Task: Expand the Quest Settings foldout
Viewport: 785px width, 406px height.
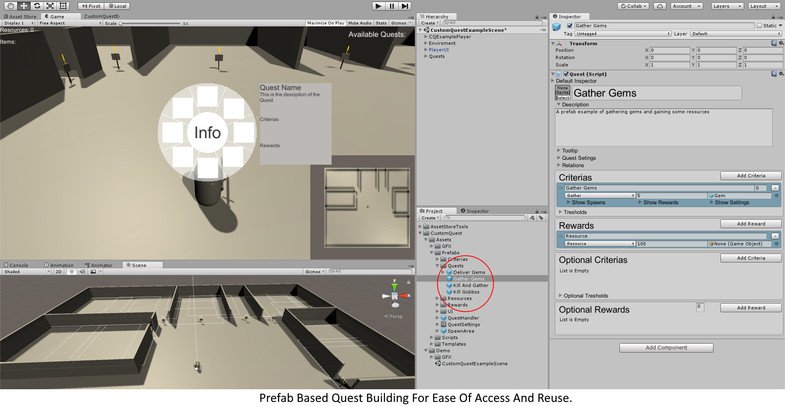Action: [576, 158]
